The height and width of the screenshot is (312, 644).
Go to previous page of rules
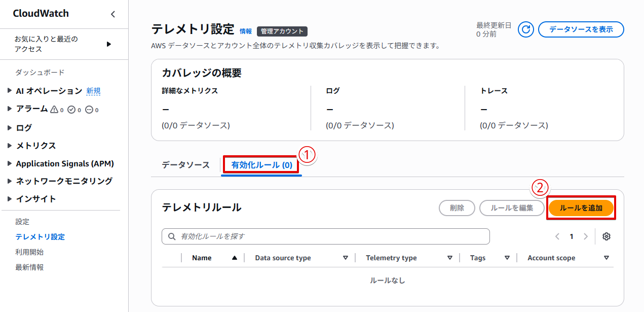coord(557,236)
